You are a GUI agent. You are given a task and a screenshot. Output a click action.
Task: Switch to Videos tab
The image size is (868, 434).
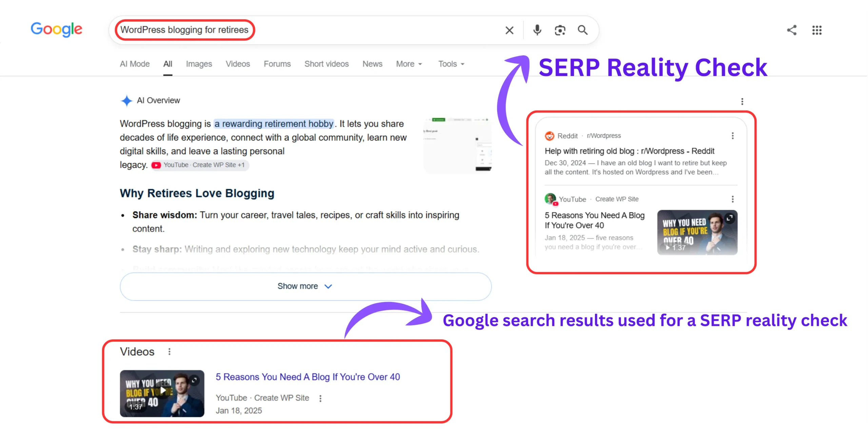238,64
